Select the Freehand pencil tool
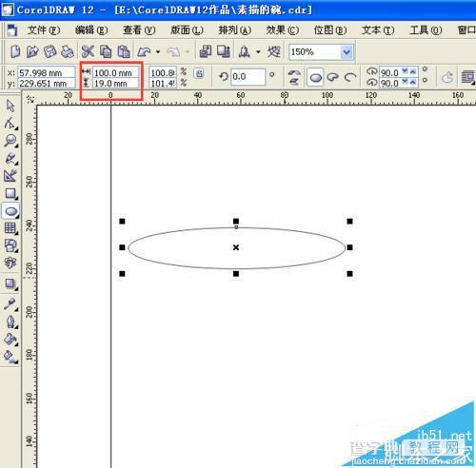Screen dimensions: 476x468 pos(10,158)
